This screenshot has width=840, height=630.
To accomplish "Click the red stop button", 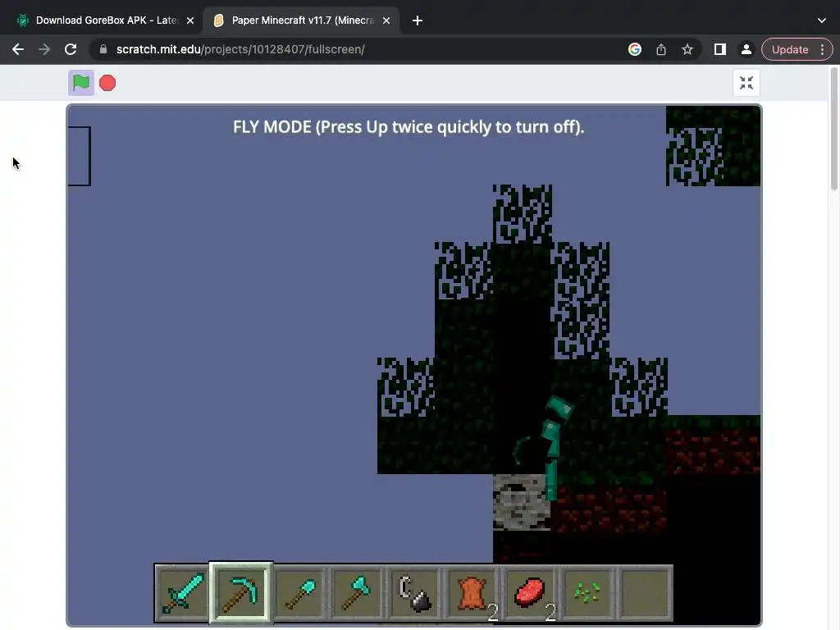I will [x=107, y=83].
